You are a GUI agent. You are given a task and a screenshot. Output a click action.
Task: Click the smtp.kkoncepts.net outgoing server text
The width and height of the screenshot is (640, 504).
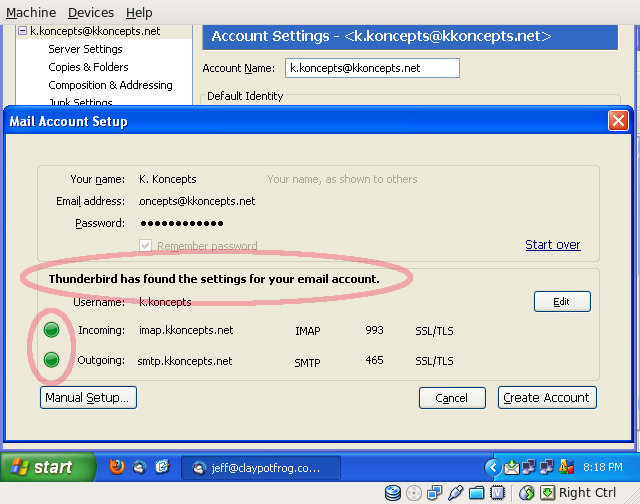tap(185, 361)
